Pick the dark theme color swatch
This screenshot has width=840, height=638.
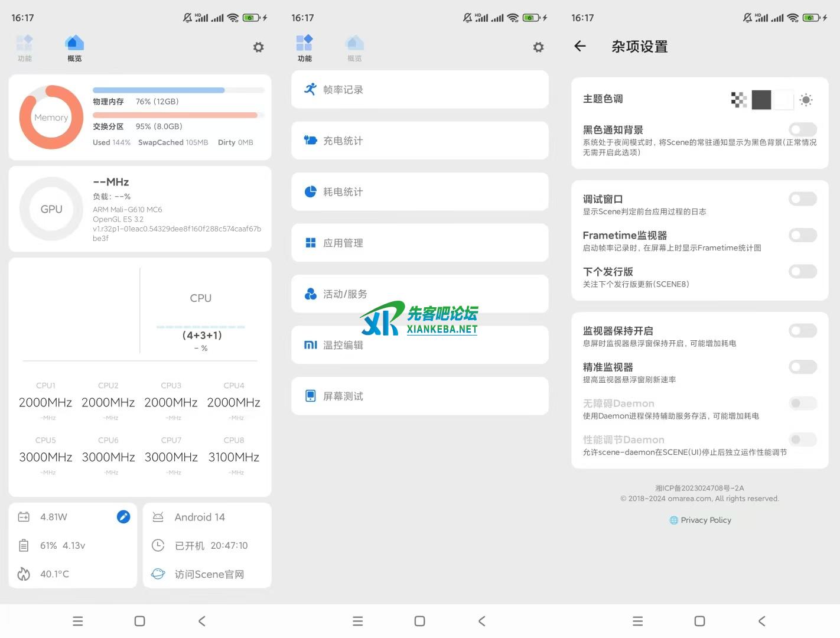(x=761, y=100)
